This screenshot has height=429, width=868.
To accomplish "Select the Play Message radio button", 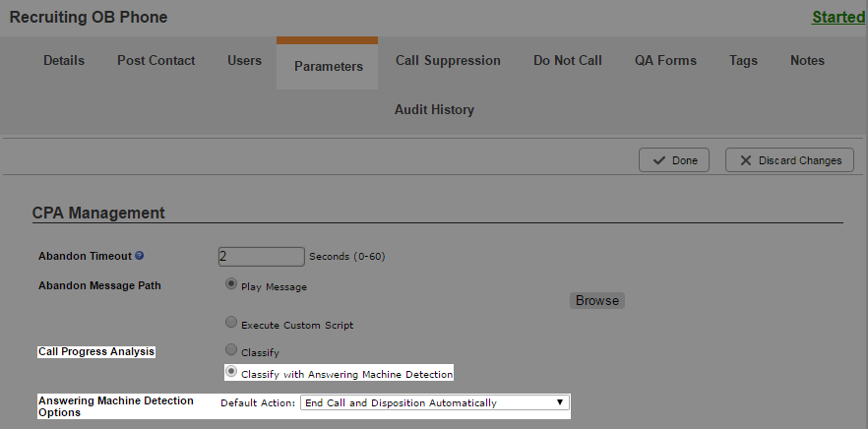I will 231,284.
